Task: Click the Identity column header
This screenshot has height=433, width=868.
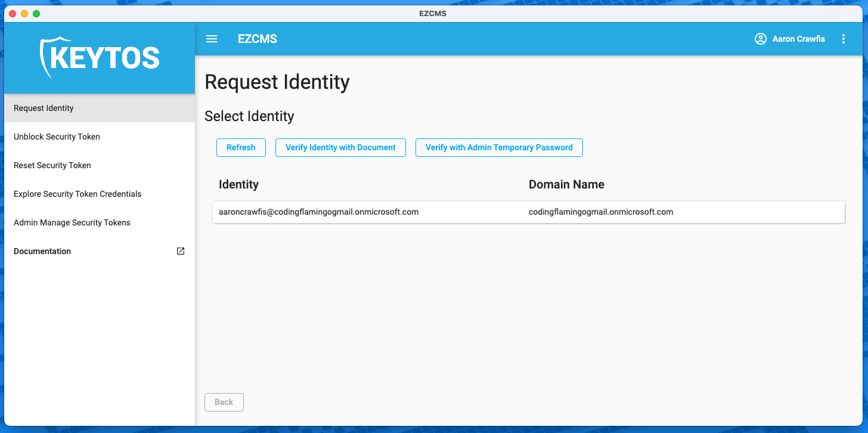Action: click(238, 184)
